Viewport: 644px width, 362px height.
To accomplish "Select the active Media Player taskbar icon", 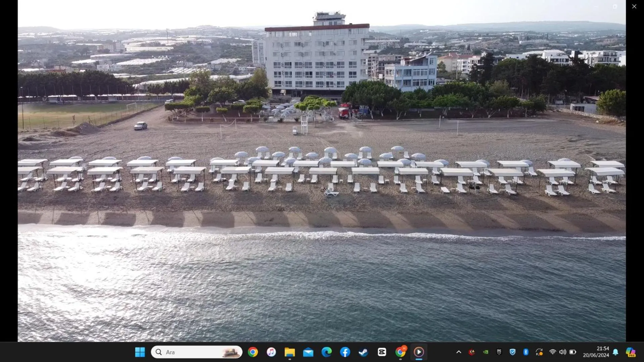I will coord(419,352).
